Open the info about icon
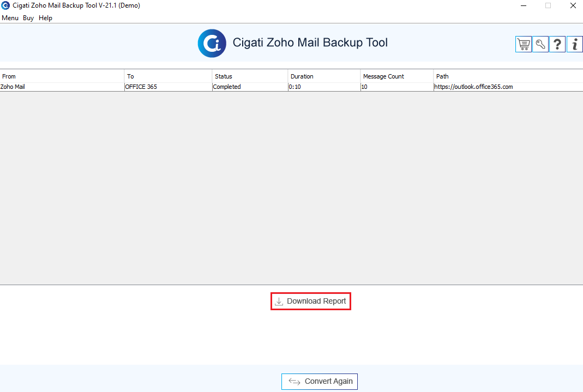Image resolution: width=583 pixels, height=392 pixels. tap(574, 44)
